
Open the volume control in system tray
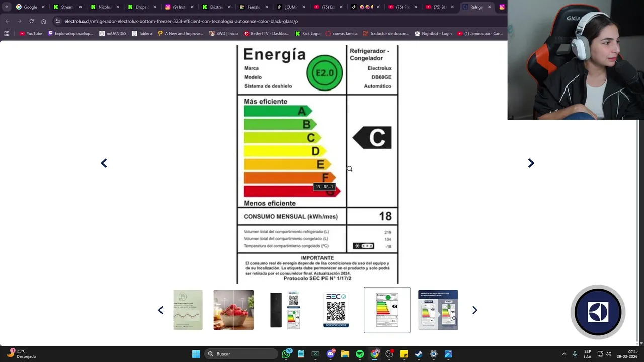click(x=608, y=354)
